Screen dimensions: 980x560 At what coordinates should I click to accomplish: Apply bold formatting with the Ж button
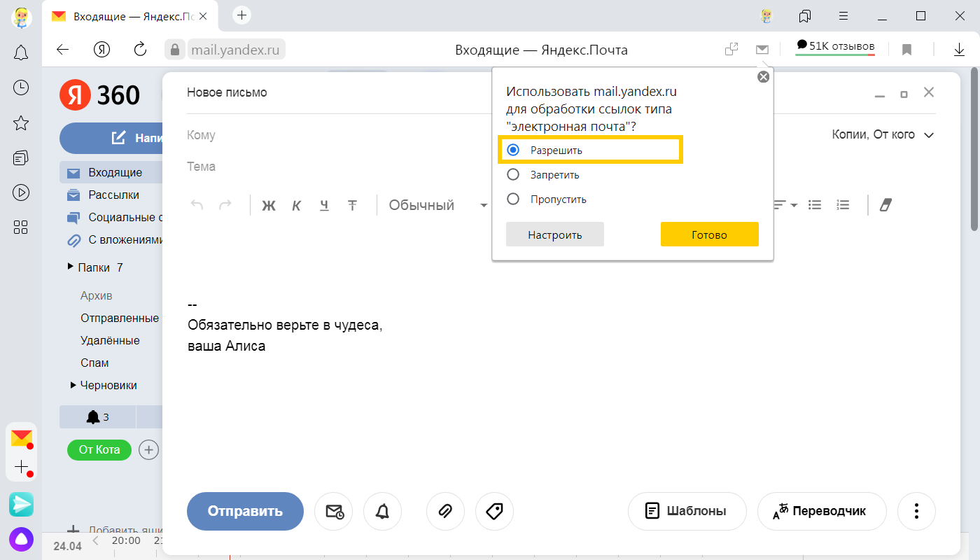pos(269,205)
